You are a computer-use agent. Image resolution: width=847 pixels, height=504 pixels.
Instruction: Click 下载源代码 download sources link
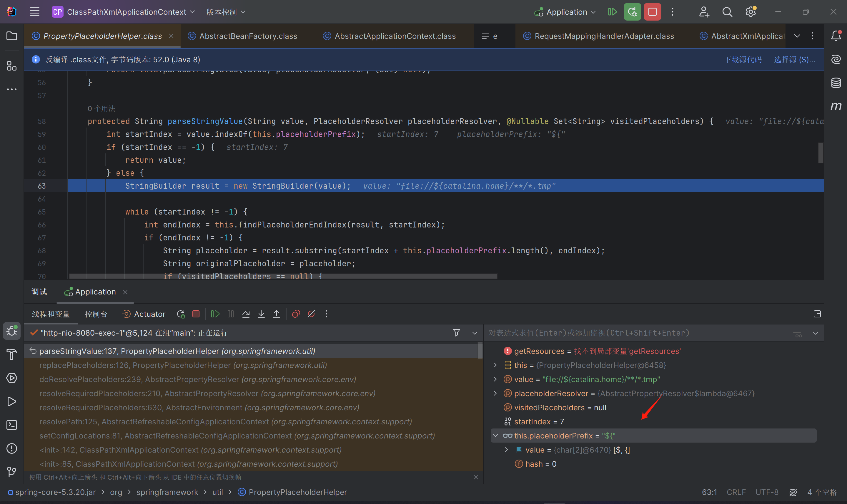(743, 60)
